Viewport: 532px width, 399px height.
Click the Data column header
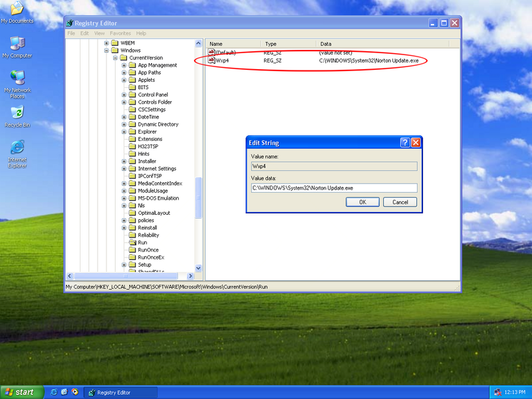coord(383,44)
